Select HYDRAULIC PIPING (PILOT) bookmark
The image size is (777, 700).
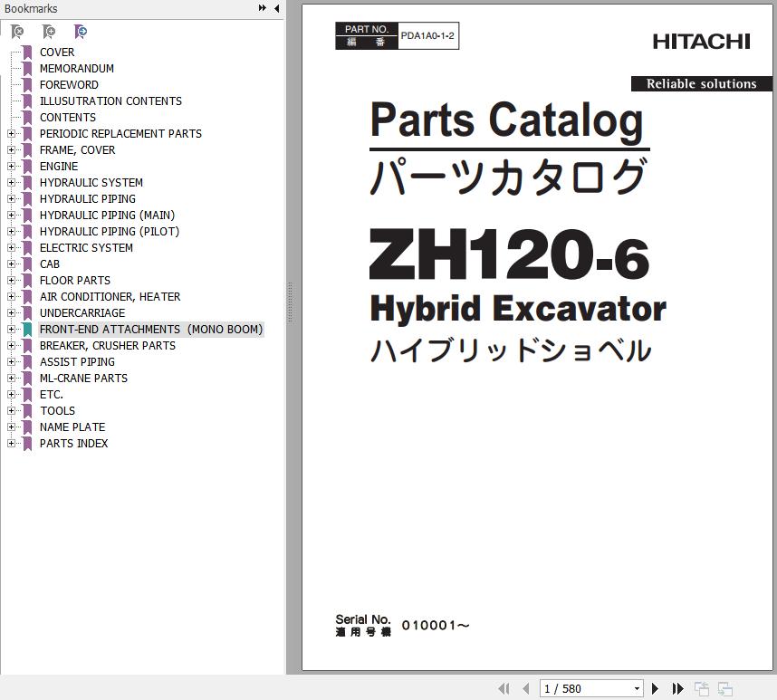click(x=110, y=231)
